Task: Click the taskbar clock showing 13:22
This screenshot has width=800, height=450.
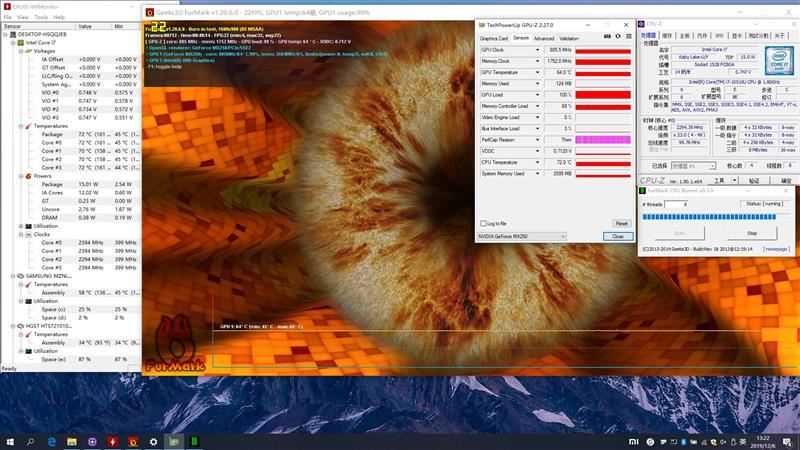Action: pos(763,442)
